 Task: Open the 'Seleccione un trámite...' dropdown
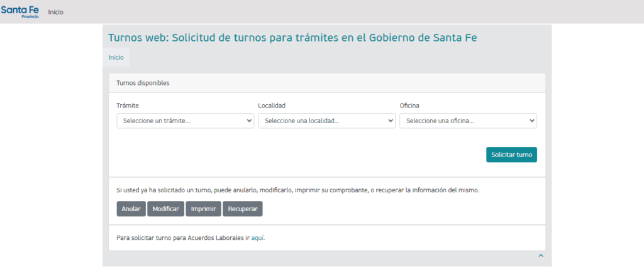[185, 121]
